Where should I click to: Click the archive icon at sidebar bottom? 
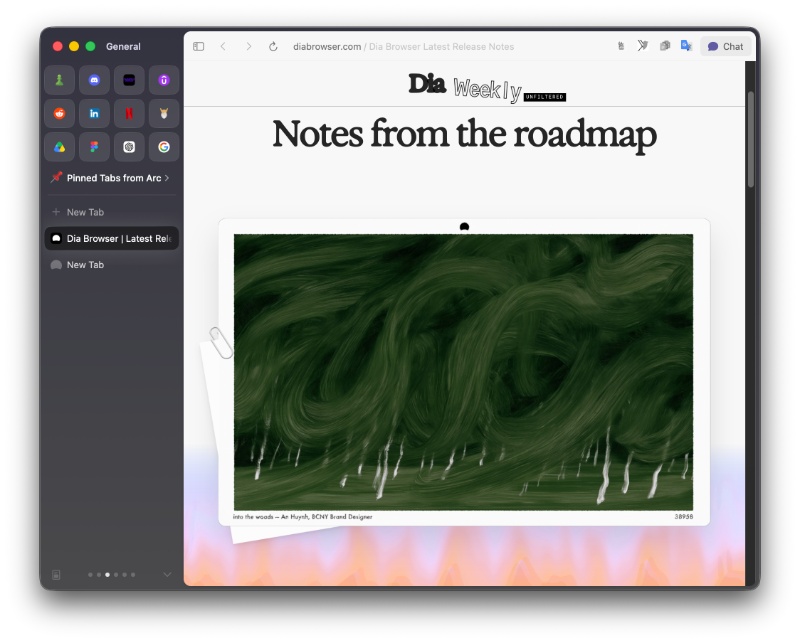point(56,575)
